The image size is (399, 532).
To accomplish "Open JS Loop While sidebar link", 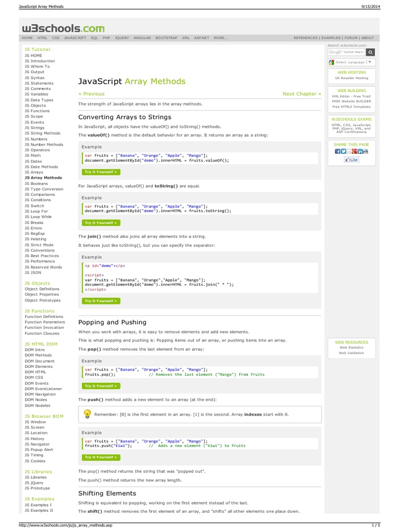I will click(38, 217).
